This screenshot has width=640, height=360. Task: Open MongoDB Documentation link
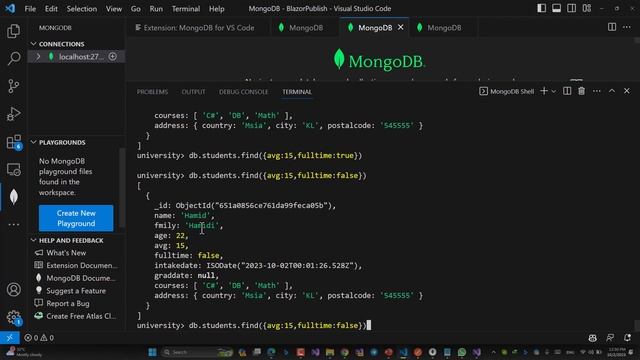[x=81, y=278]
